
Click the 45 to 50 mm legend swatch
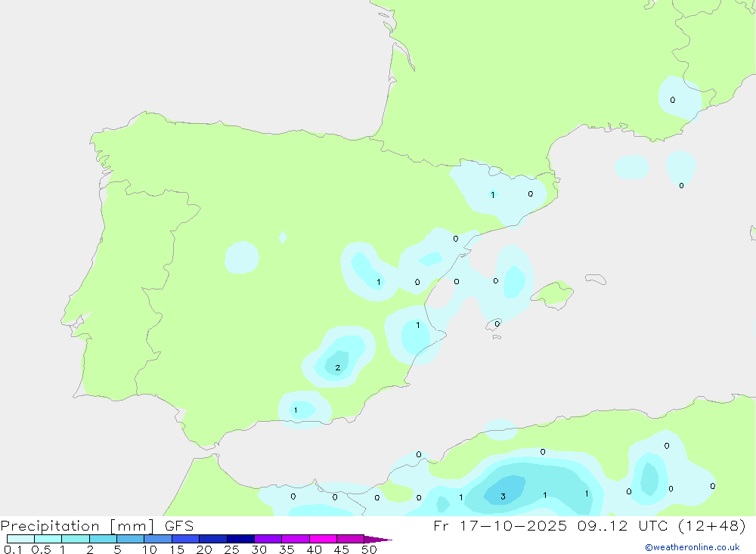(x=350, y=539)
